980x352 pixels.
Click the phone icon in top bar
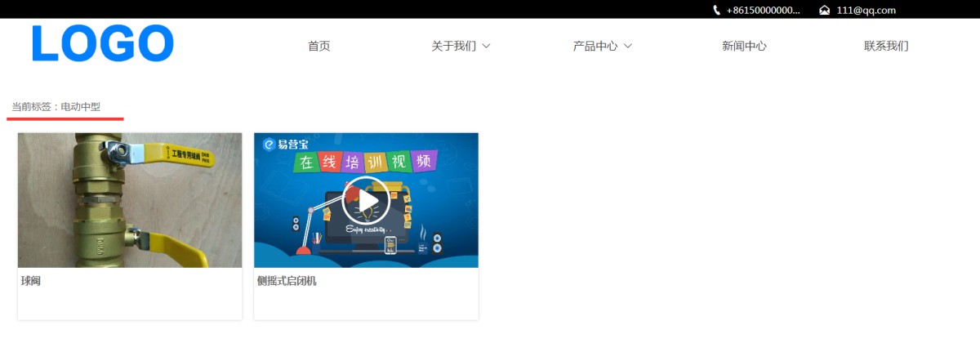716,10
